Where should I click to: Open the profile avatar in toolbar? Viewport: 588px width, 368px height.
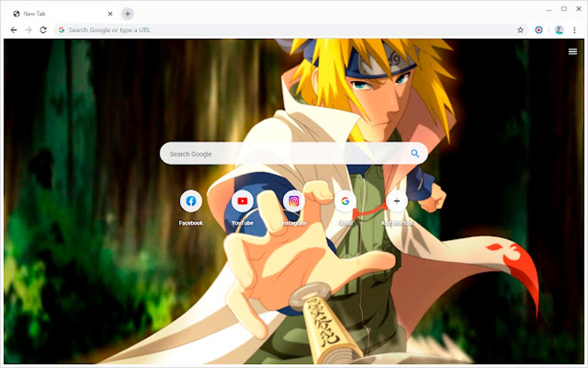(559, 30)
